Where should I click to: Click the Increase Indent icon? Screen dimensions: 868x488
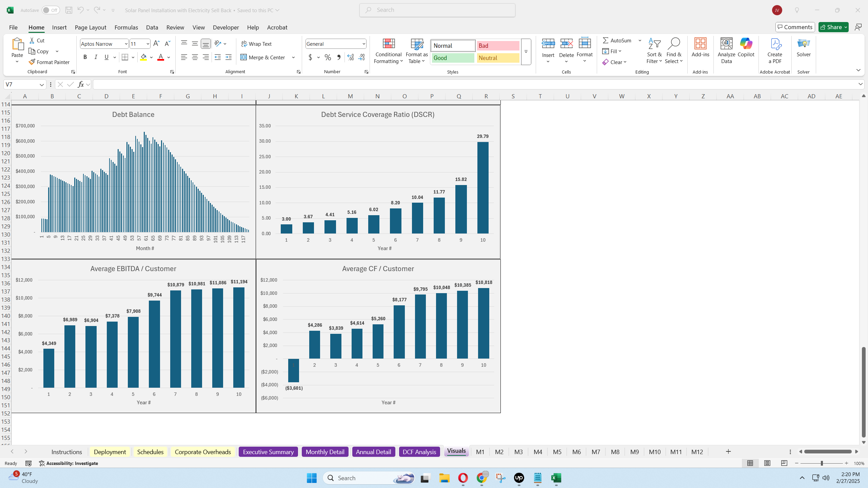[229, 57]
